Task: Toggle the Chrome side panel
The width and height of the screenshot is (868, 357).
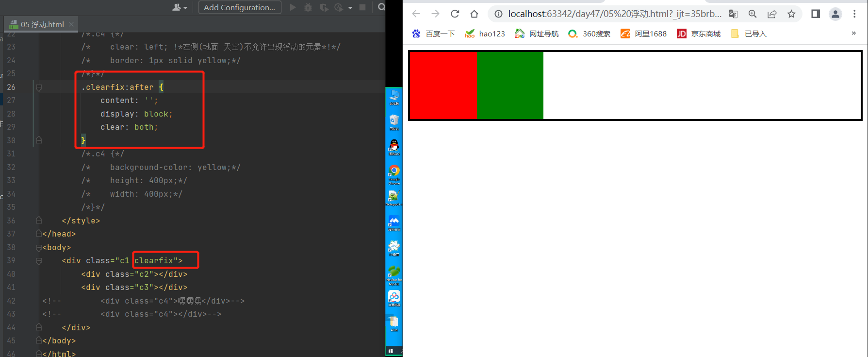Action: (816, 14)
